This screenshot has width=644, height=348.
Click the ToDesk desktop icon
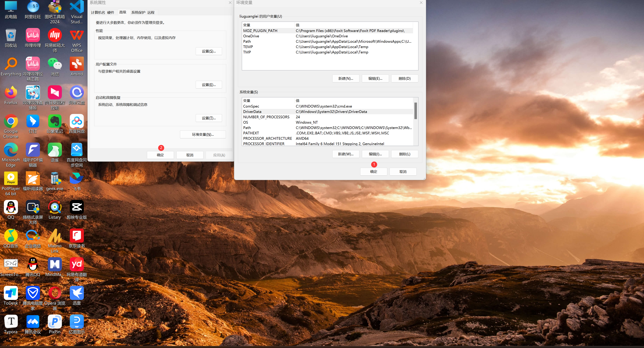tap(11, 293)
